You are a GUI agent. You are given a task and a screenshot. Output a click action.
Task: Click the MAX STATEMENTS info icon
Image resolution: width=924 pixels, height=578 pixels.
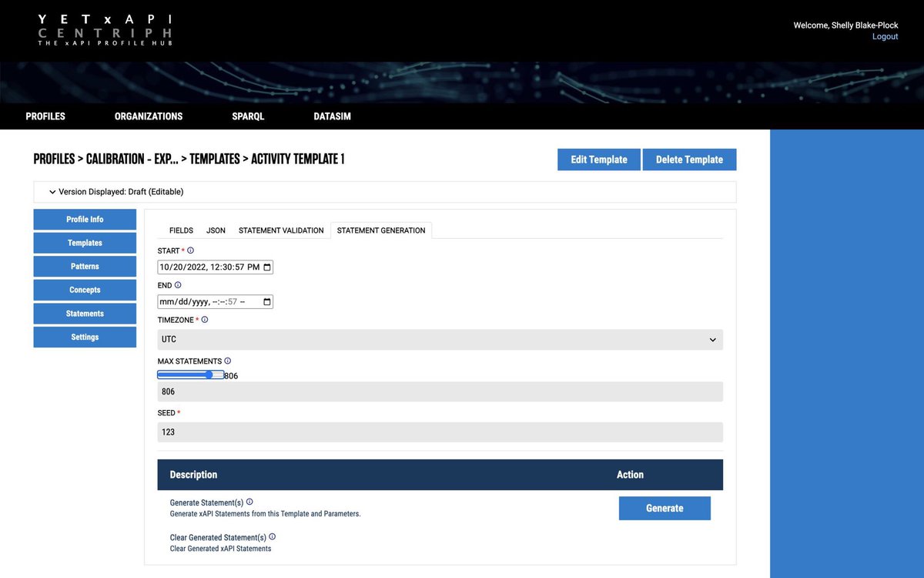[x=228, y=361]
